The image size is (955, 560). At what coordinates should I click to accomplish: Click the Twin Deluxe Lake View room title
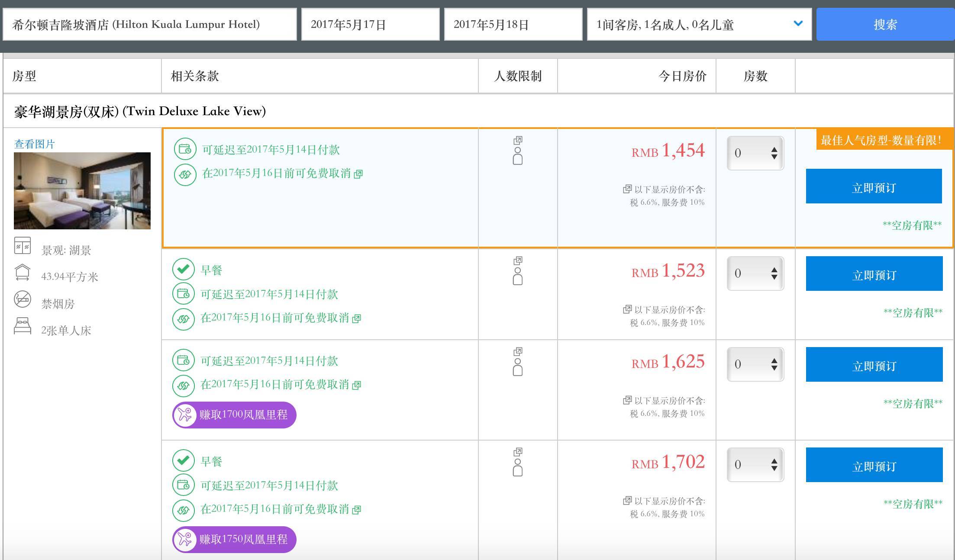(140, 111)
